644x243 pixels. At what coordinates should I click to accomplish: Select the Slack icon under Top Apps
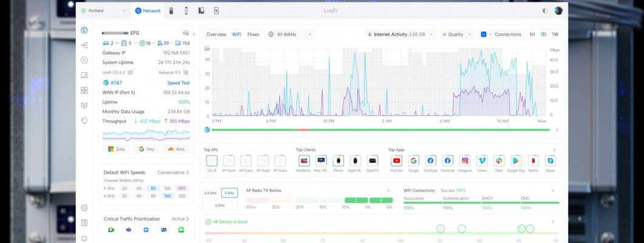[499, 161]
